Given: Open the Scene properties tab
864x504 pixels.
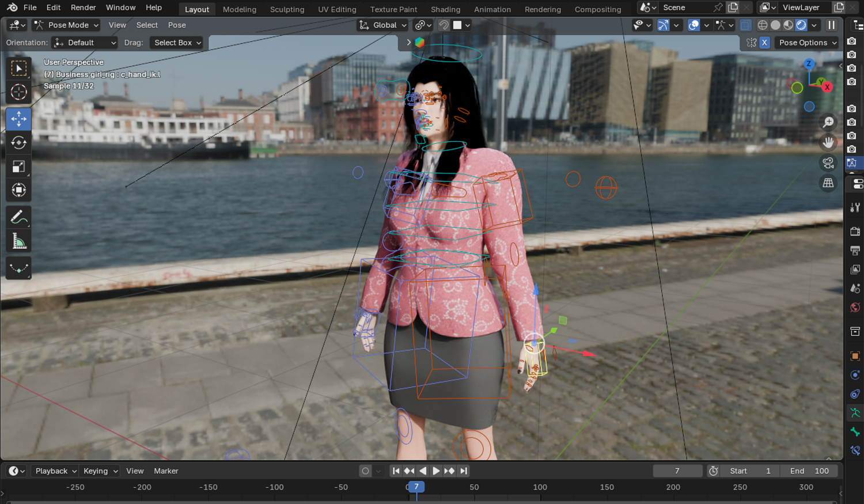Looking at the screenshot, I should point(855,289).
